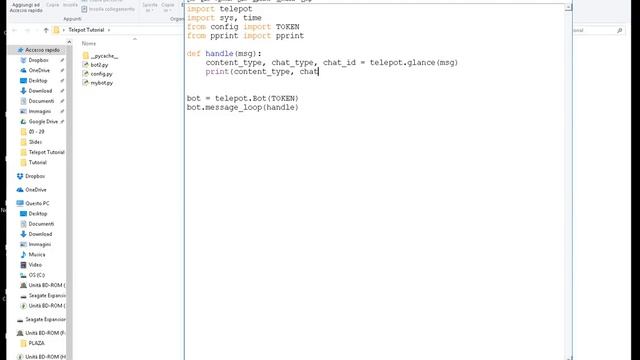Go up one folder with the up arrow
Screen dimensions: 640x360
point(46,30)
